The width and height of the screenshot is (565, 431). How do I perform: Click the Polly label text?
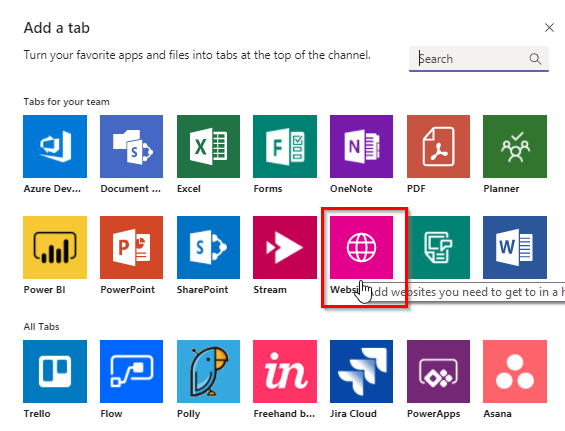point(188,414)
